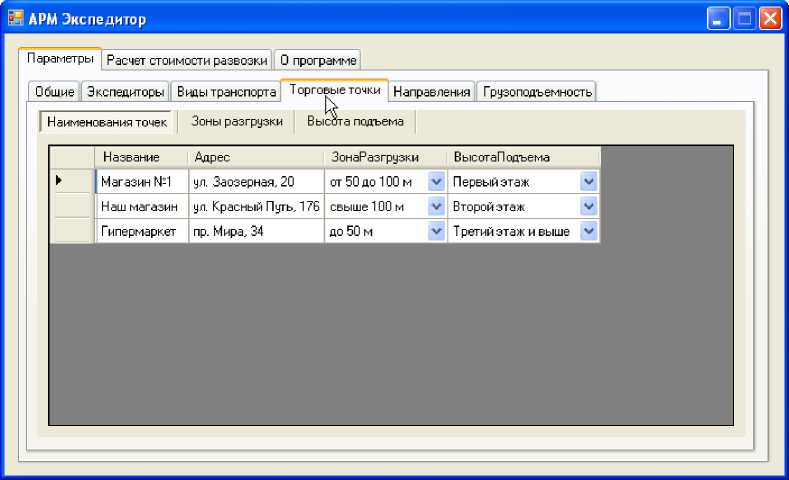The image size is (789, 480).
Task: Select the row header of Гипермаркет row
Action: [x=72, y=232]
